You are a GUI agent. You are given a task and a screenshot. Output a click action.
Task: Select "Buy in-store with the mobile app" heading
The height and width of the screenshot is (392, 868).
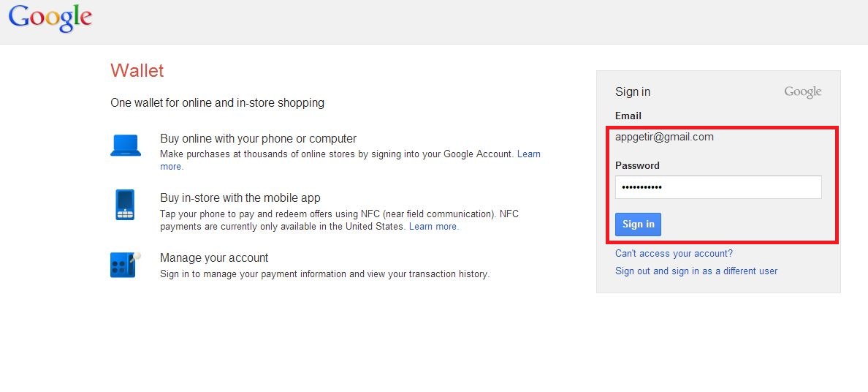240,197
